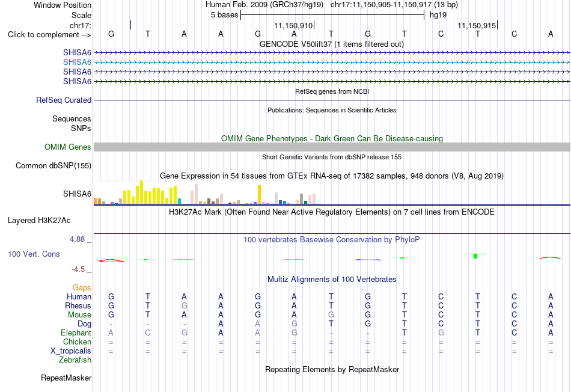Viewport: 571px width, 392px height.
Task: Click the orange Gaps label
Action: click(x=82, y=288)
